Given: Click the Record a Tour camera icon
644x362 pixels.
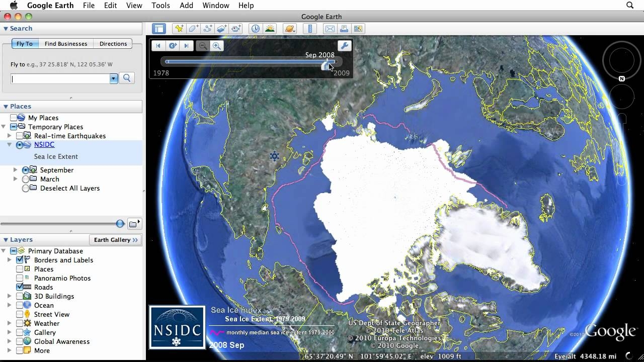Looking at the screenshot, I should tap(236, 29).
